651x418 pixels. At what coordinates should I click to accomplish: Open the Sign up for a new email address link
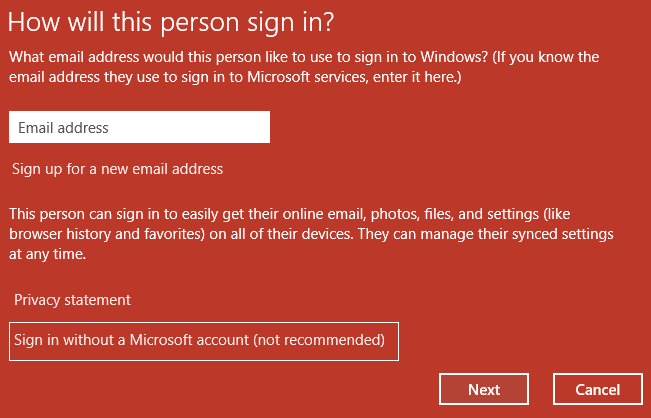tap(117, 169)
